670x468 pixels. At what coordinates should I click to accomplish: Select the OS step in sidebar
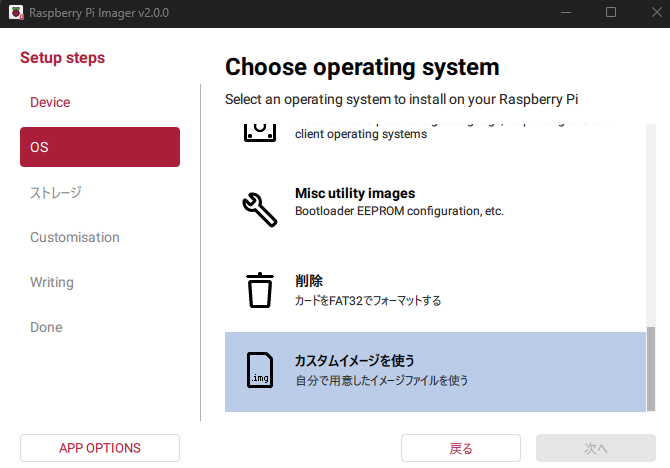[100, 147]
